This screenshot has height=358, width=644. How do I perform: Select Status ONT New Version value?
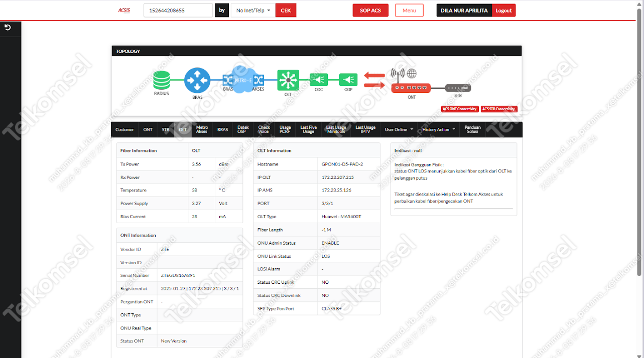coord(174,341)
